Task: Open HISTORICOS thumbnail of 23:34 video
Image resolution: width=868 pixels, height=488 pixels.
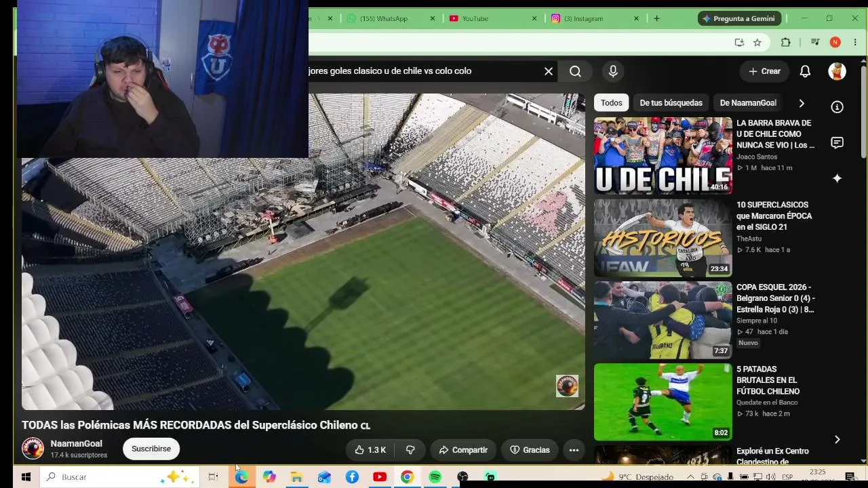Action: pyautogui.click(x=663, y=238)
